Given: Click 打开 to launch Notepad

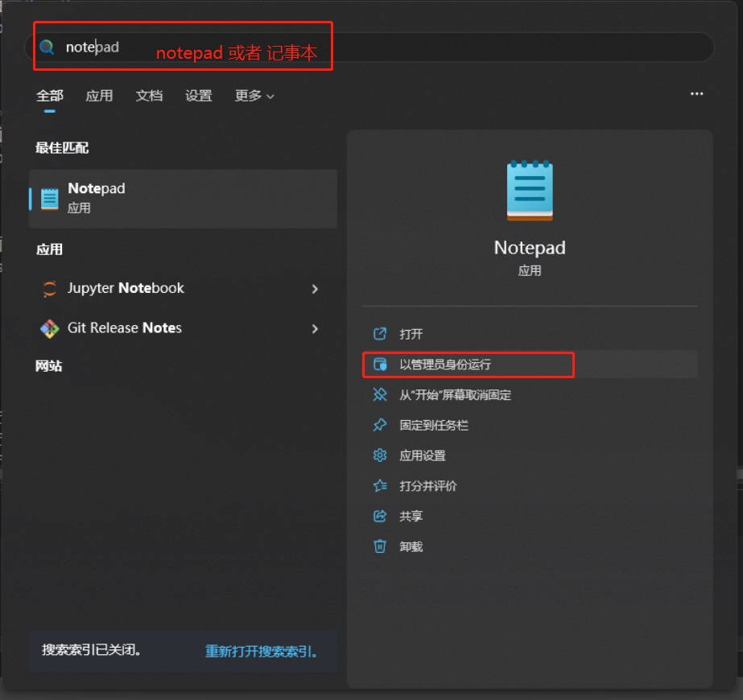Looking at the screenshot, I should (x=411, y=334).
